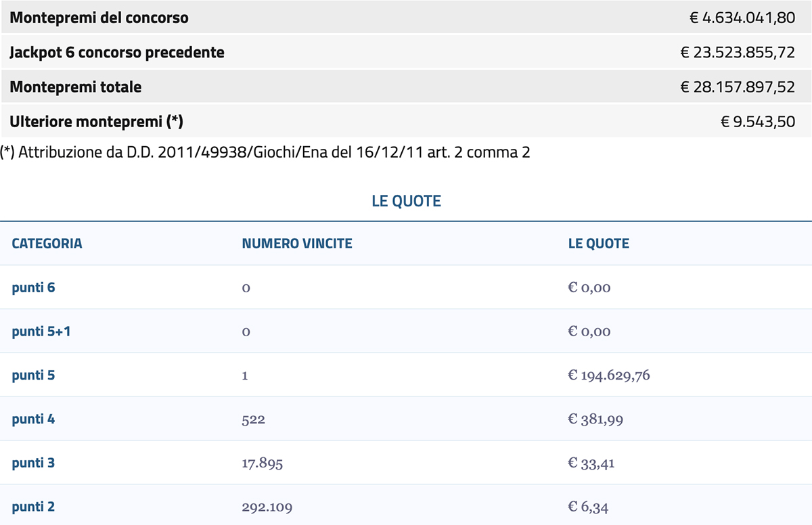Click the 292.109 winners count cell

(x=267, y=507)
